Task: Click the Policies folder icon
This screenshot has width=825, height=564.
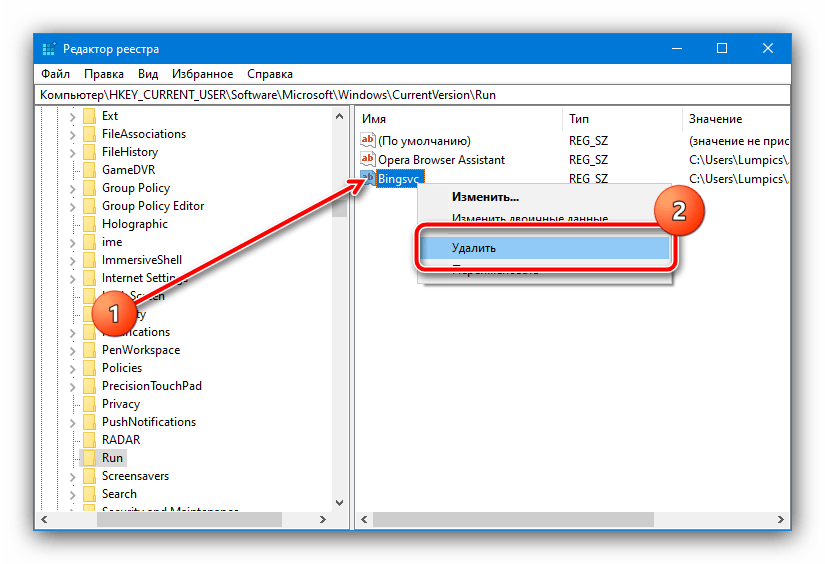Action: coord(90,368)
